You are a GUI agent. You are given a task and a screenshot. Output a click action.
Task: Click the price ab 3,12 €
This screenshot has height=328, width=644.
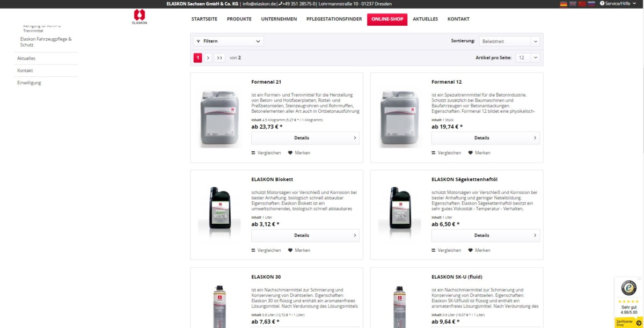[265, 224]
